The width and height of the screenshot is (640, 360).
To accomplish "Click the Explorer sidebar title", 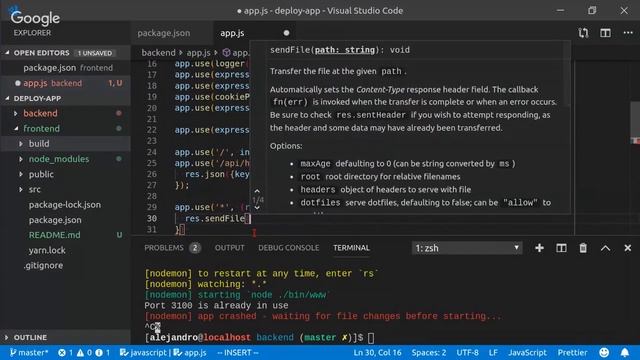I will click(x=32, y=33).
